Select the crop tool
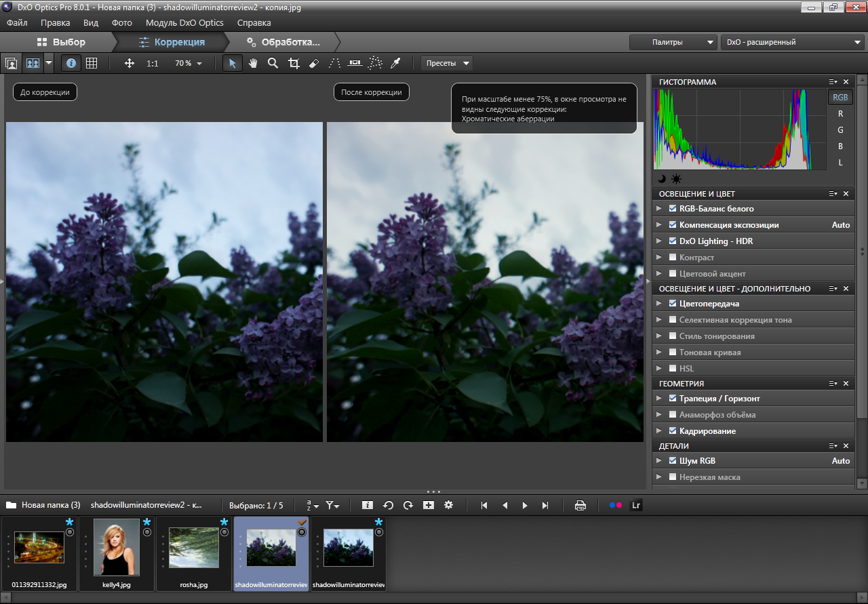The height and width of the screenshot is (604, 868). point(294,63)
